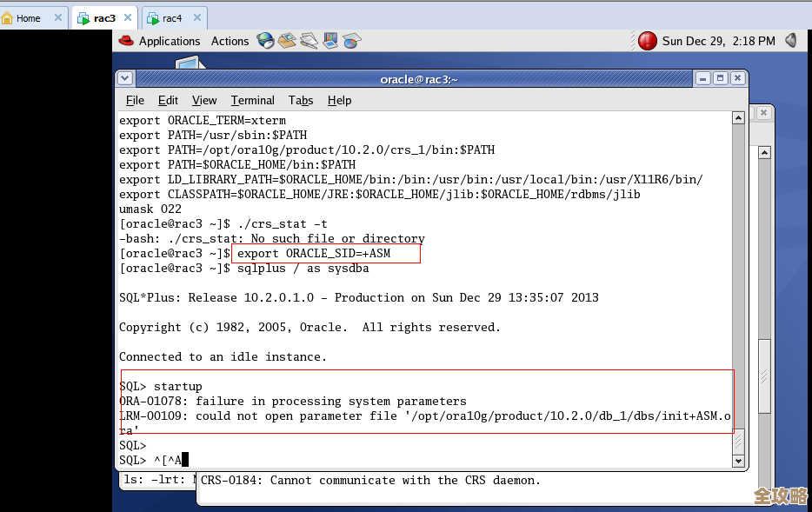Click terminal scrollbar down arrow
The width and height of the screenshot is (812, 512).
[x=738, y=461]
